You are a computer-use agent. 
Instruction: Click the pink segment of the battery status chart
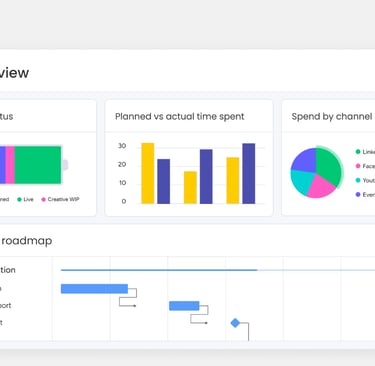(10, 165)
